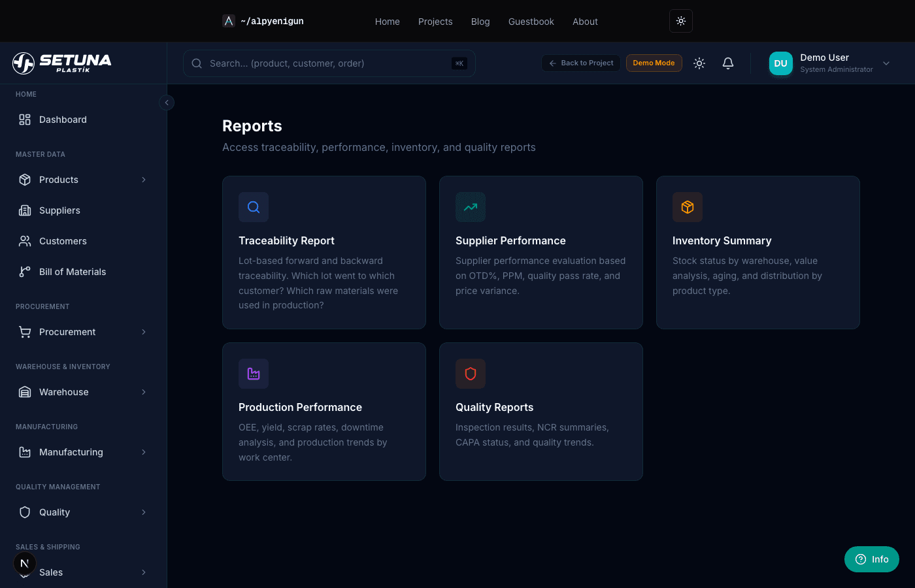This screenshot has height=588, width=915.
Task: Select the Inventory Summary box icon
Action: [688, 207]
